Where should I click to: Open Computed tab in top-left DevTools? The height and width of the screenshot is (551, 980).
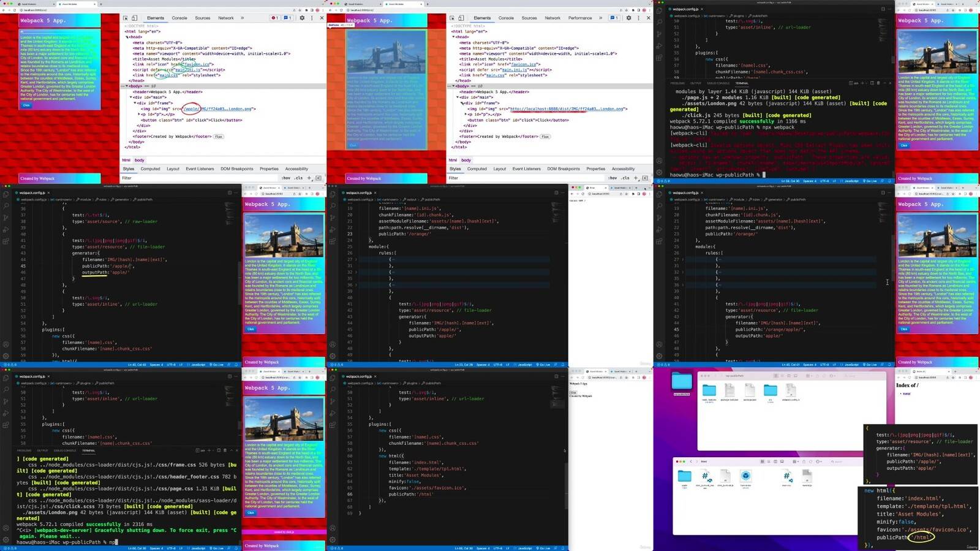pos(150,169)
